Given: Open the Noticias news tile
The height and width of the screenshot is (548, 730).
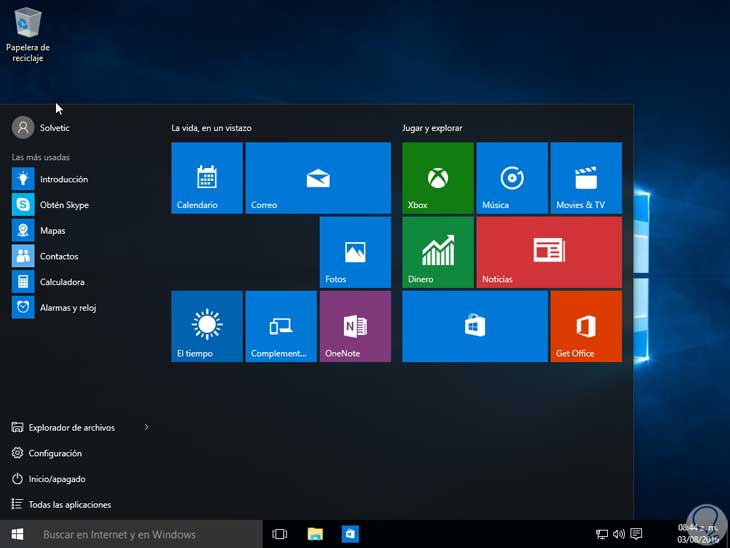Looking at the screenshot, I should (x=549, y=252).
